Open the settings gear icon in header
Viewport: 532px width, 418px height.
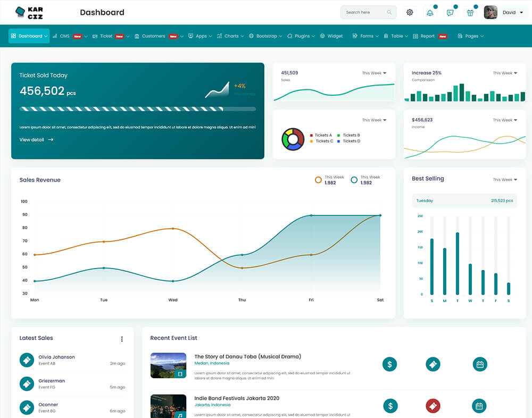coord(410,13)
